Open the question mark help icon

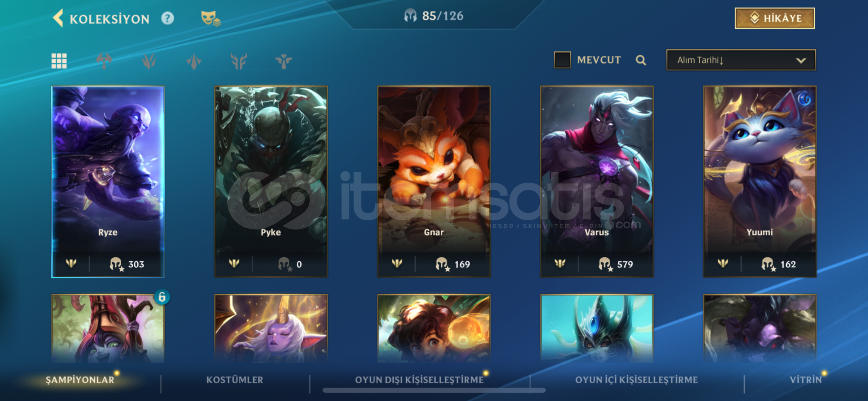(168, 18)
